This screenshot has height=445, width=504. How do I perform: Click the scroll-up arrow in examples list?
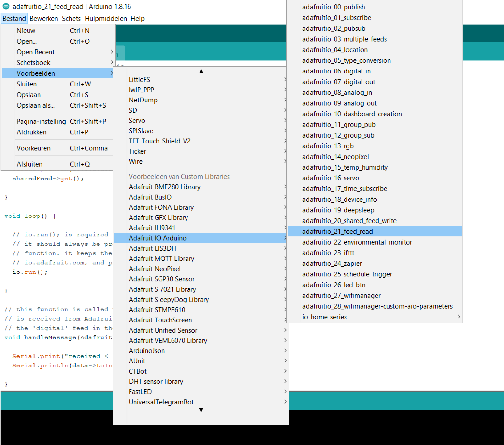coord(201,71)
